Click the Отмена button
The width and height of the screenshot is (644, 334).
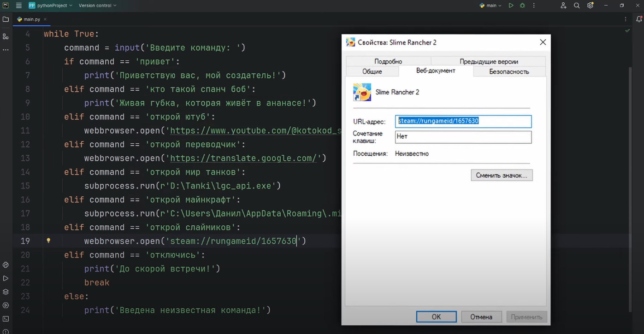(x=481, y=316)
